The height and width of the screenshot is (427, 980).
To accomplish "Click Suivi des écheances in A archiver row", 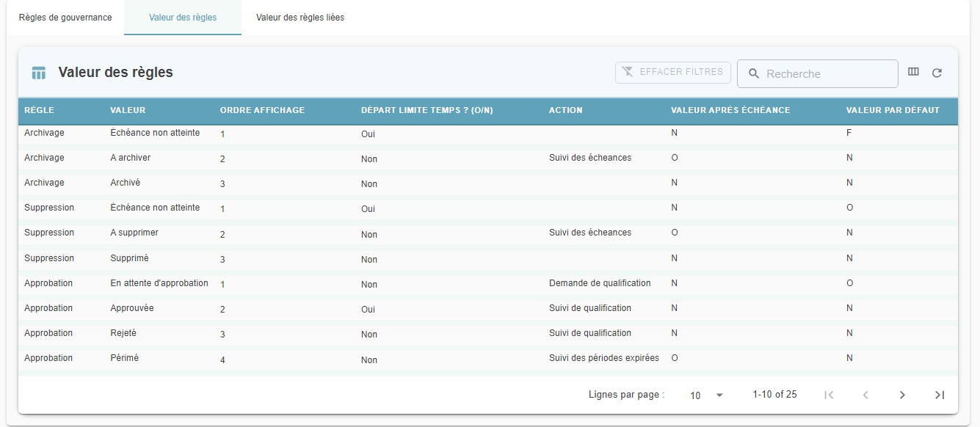I will (590, 158).
